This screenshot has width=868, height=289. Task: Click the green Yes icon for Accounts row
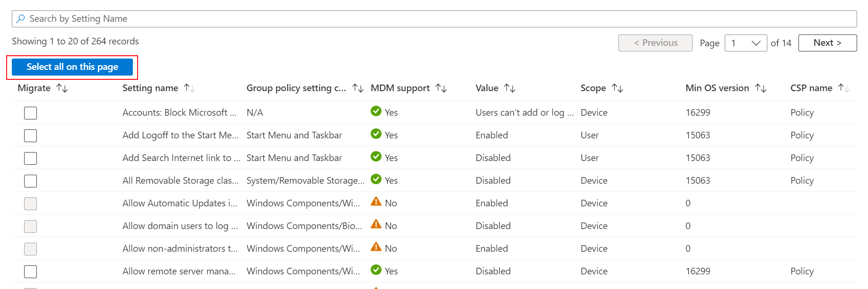pos(376,111)
